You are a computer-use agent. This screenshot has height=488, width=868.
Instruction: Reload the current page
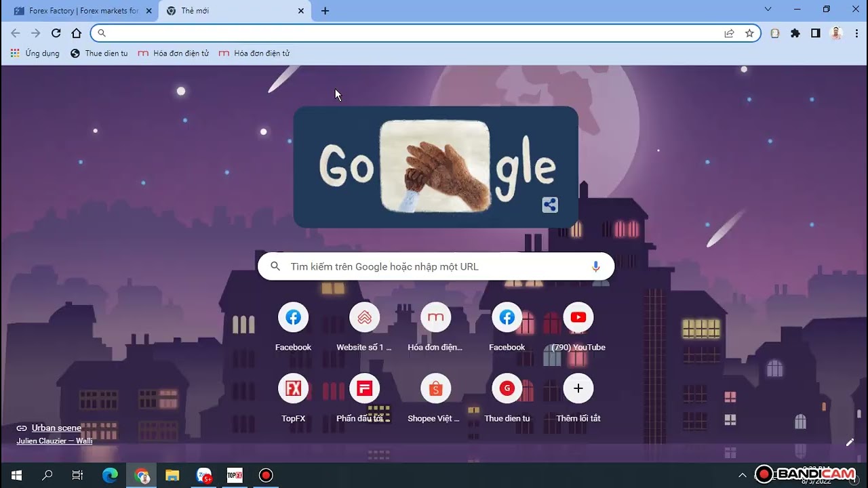56,33
